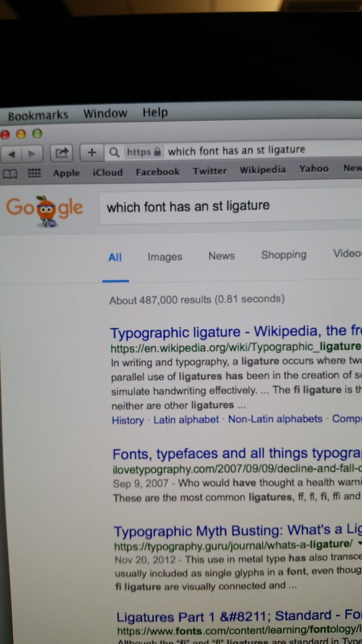Click the ilovetypography.com result URL
Image resolution: width=362 pixels, height=644 pixels.
(x=237, y=469)
